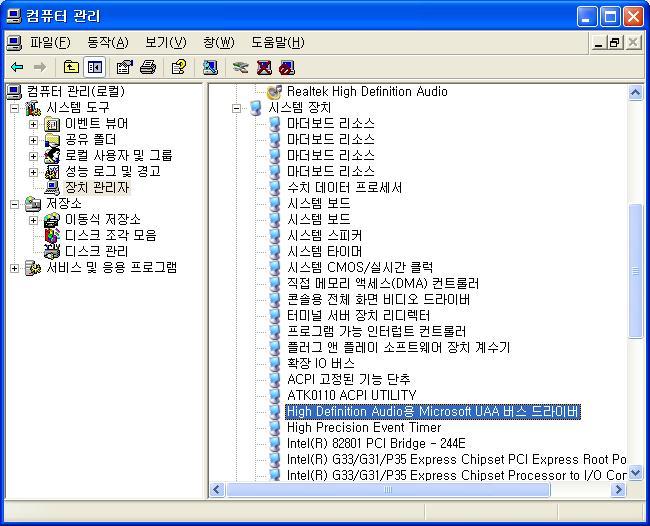Click the 성능 로그 및 경고 icon

pos(52,172)
